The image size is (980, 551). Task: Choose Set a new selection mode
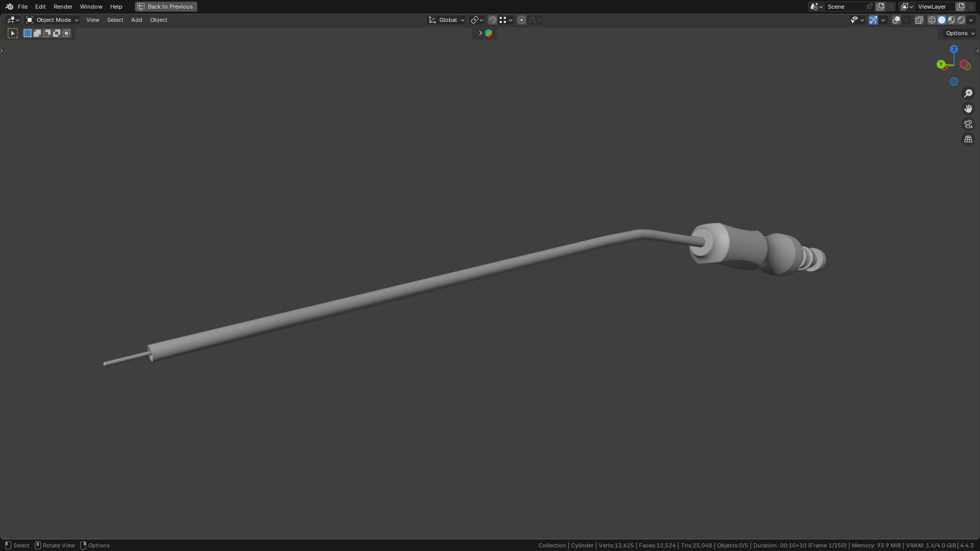point(28,33)
